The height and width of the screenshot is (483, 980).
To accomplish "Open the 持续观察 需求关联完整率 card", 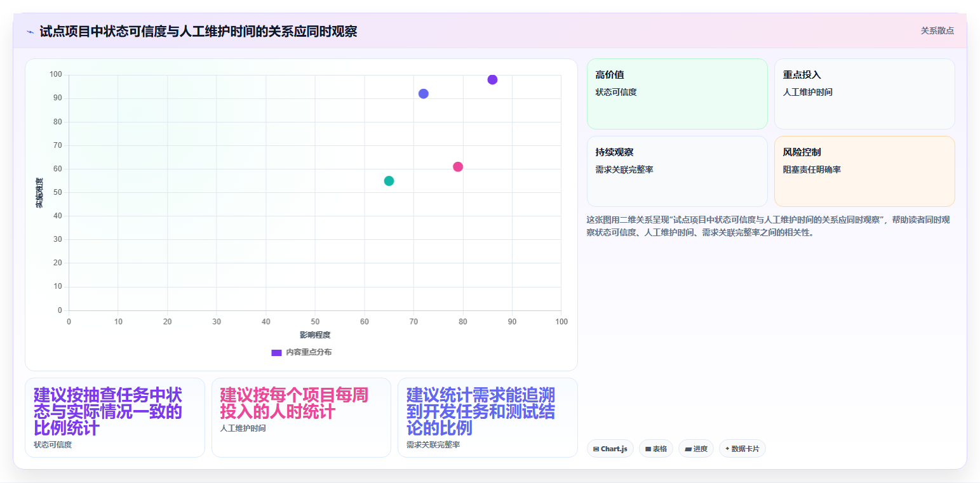I will (x=677, y=171).
